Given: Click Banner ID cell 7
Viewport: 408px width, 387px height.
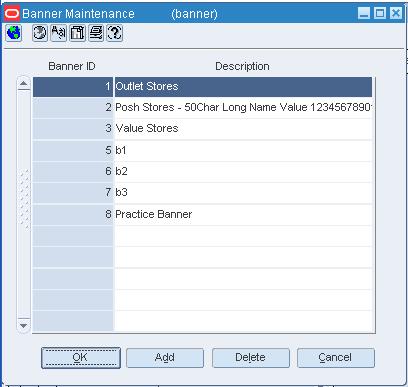Looking at the screenshot, I should tap(73, 193).
